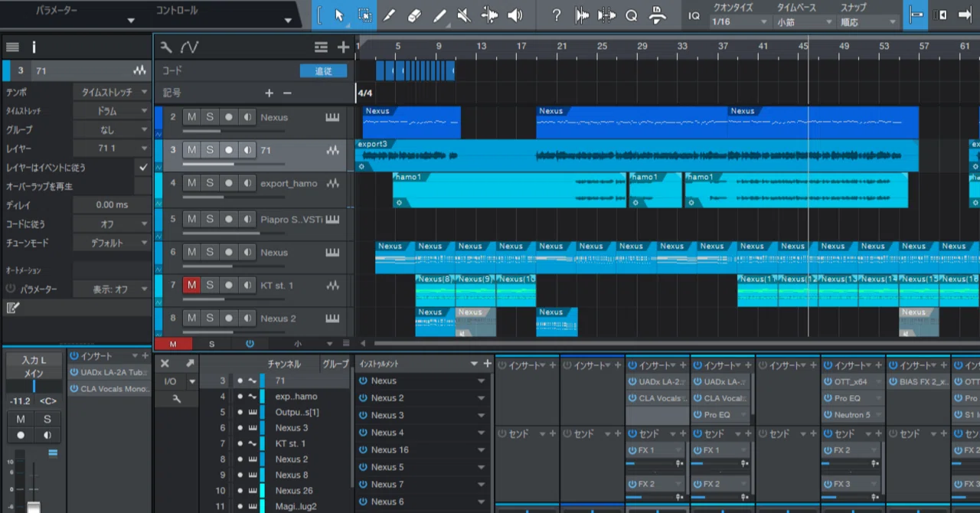
Task: Toggle monitor on track 5 Piapro
Action: [247, 219]
